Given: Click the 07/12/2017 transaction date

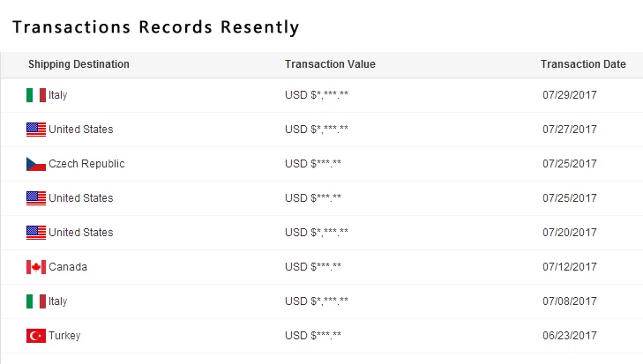Looking at the screenshot, I should [x=570, y=267].
